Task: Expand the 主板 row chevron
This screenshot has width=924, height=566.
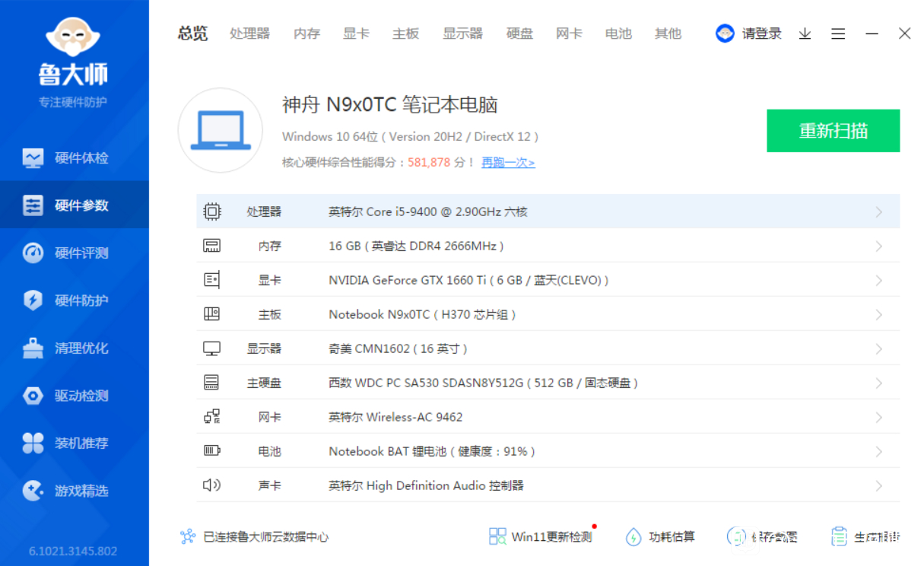Action: [879, 315]
